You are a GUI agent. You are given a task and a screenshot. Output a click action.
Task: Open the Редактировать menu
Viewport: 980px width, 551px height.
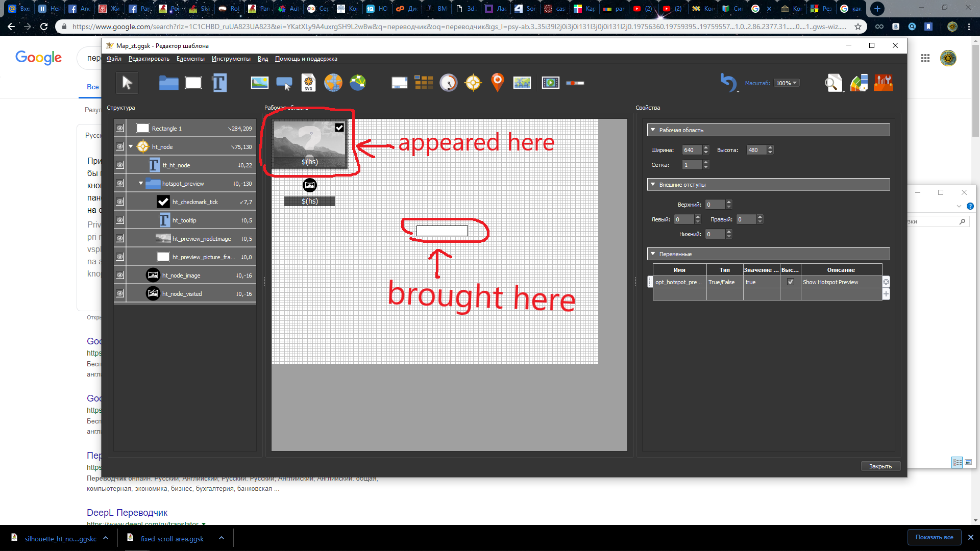(x=149, y=59)
